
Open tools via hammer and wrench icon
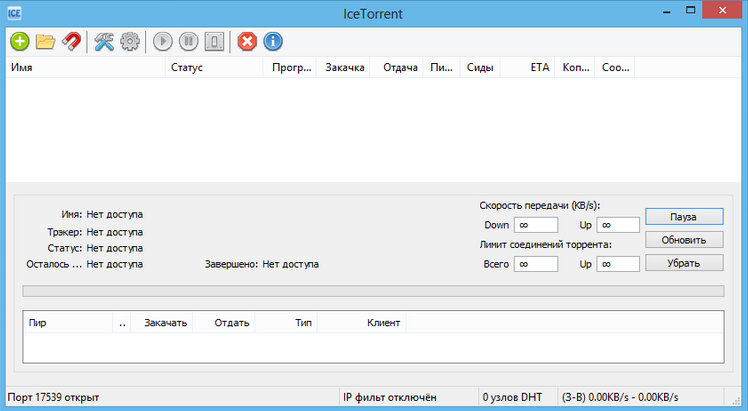point(104,41)
